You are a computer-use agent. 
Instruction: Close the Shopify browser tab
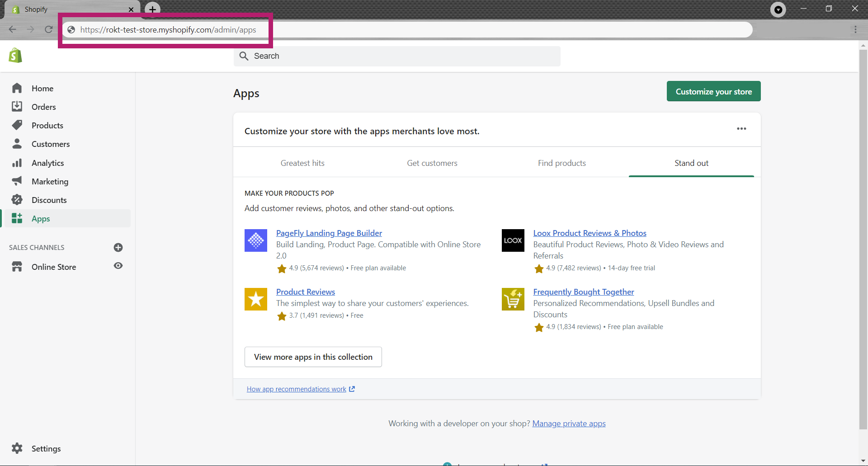coord(131,9)
